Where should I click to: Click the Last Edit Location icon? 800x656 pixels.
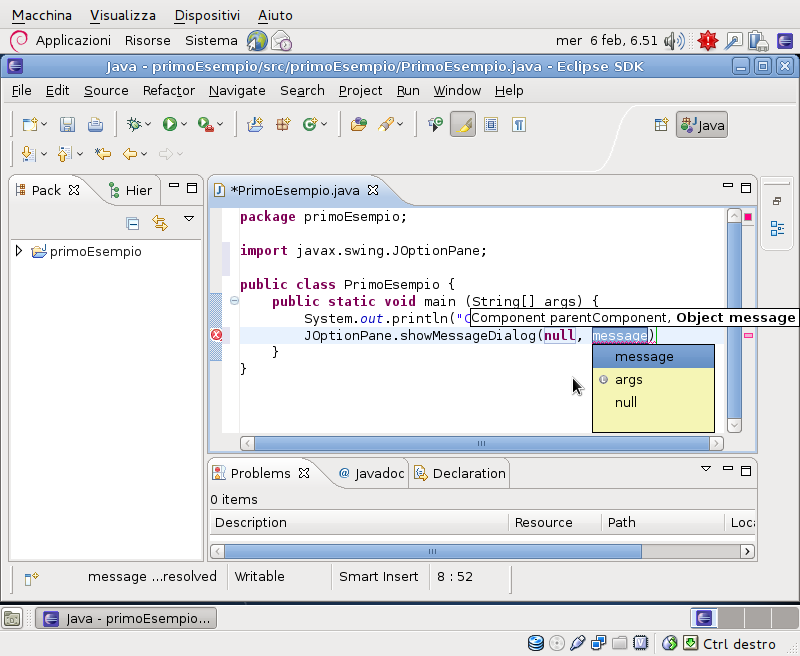103,154
